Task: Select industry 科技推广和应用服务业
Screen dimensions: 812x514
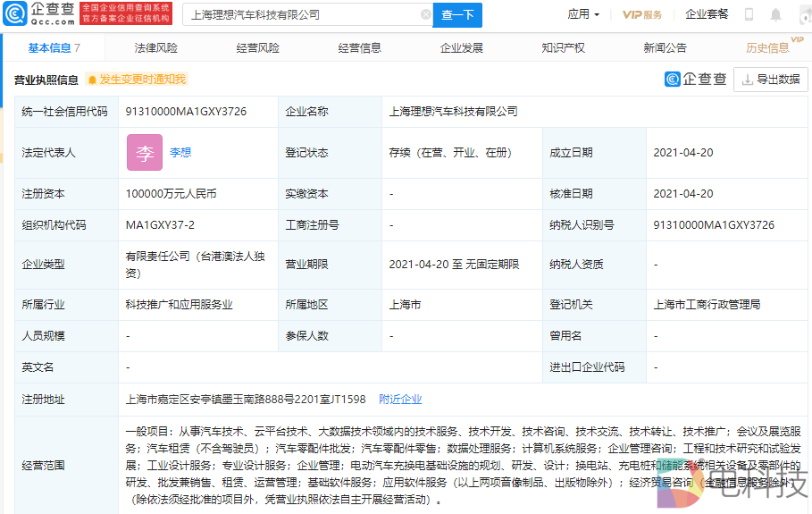Action: pyautogui.click(x=180, y=305)
